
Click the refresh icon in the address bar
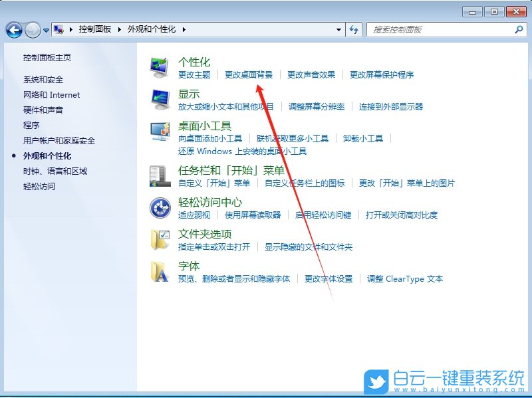tap(354, 29)
